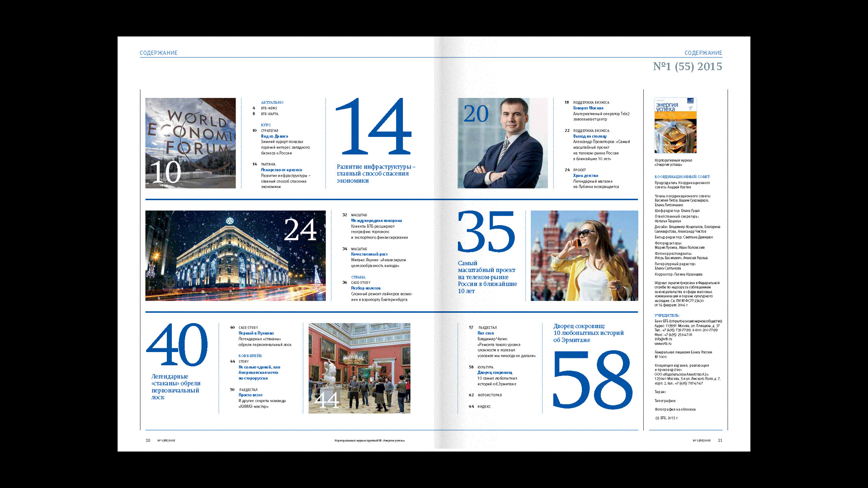Open the Говорит Москва article heading
The width and height of the screenshot is (868, 488).
point(588,108)
